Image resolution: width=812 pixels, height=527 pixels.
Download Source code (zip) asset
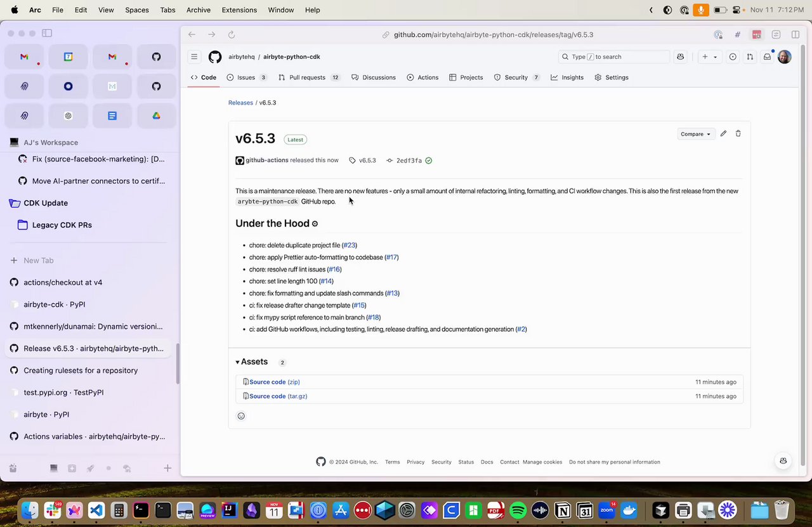274,382
